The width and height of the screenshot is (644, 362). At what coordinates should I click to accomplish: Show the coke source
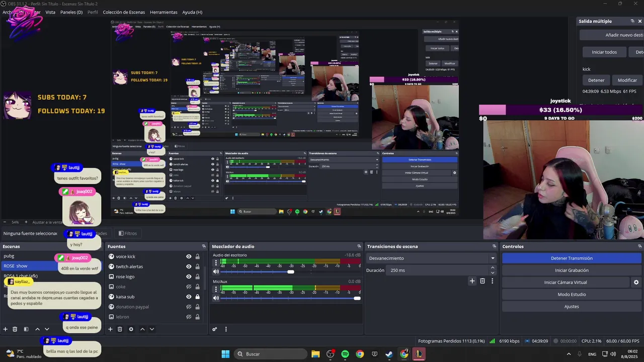click(x=189, y=287)
